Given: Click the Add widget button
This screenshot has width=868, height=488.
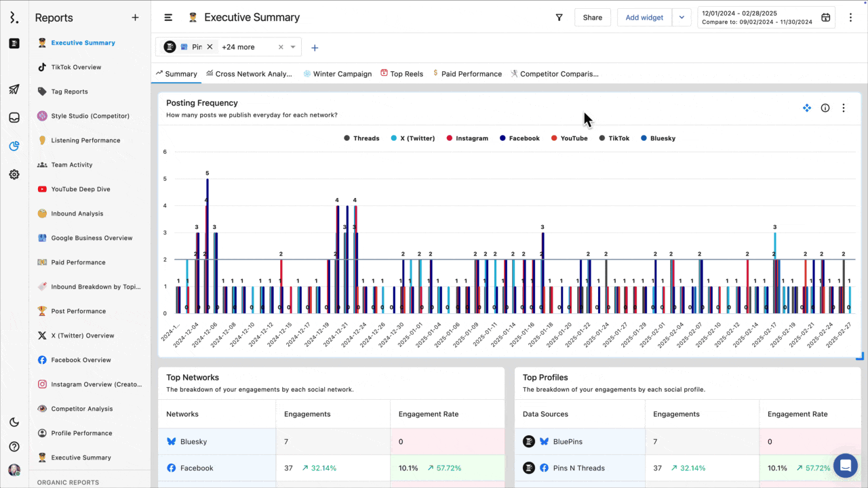Looking at the screenshot, I should (644, 18).
